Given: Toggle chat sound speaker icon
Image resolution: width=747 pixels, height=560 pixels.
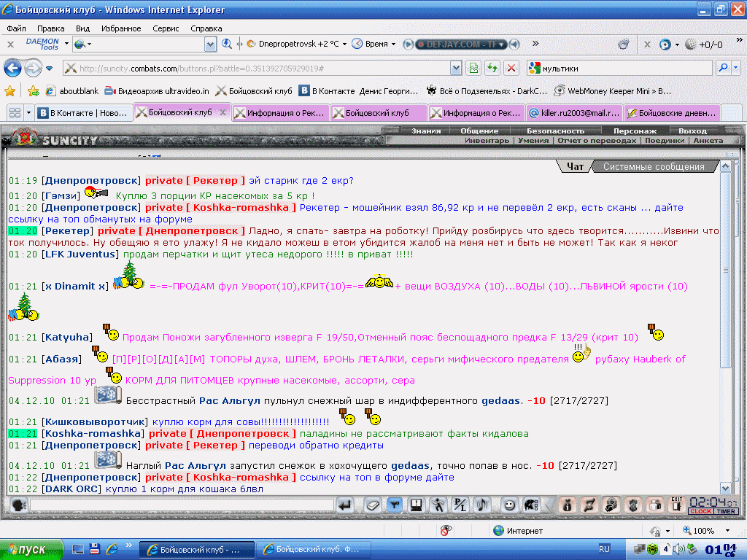Looking at the screenshot, I should (482, 505).
